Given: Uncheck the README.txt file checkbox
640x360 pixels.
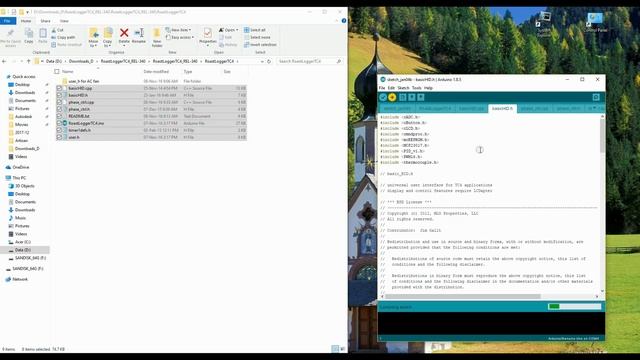Looking at the screenshot, I should [59, 116].
